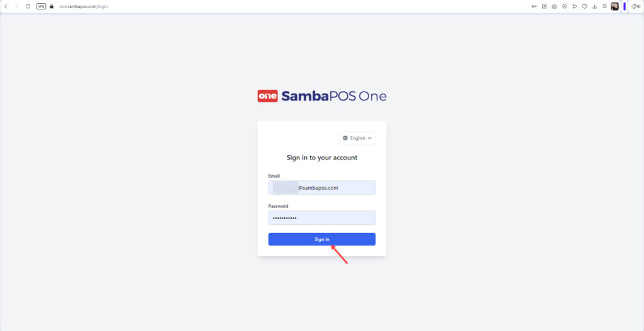
Task: Bookmark page with the heart icon
Action: [x=584, y=6]
